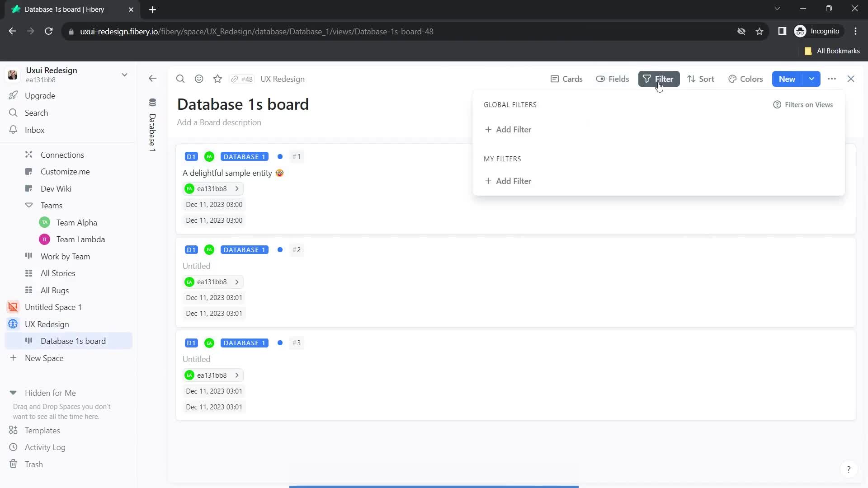Click back navigation arrow button
The image size is (868, 488).
coord(153,78)
